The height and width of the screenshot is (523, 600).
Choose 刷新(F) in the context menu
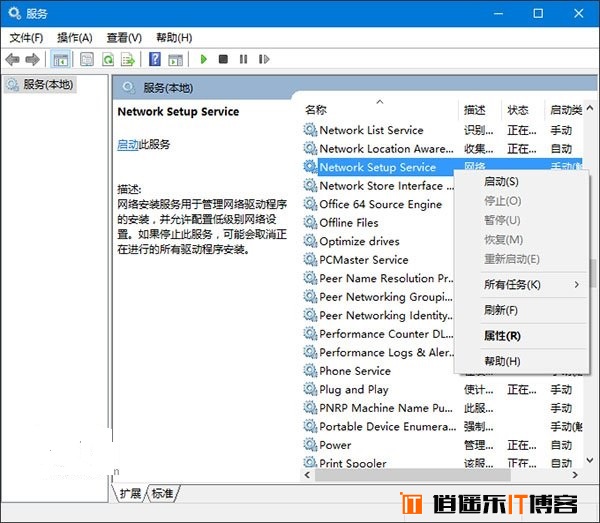point(501,310)
